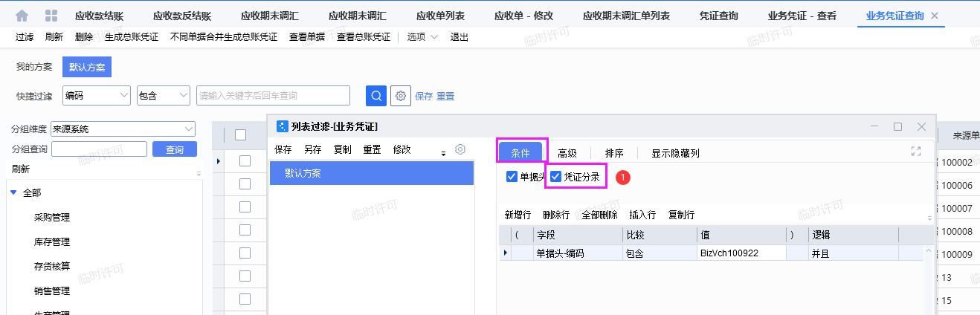Click the blue search magnifier button

(x=376, y=96)
